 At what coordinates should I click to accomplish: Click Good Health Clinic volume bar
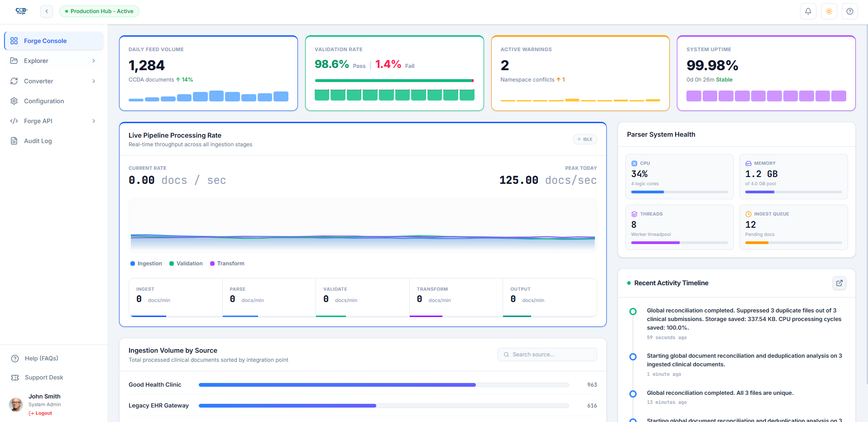click(x=384, y=385)
